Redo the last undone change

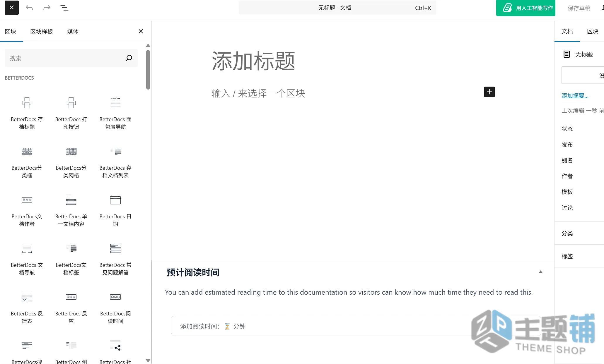coord(47,8)
